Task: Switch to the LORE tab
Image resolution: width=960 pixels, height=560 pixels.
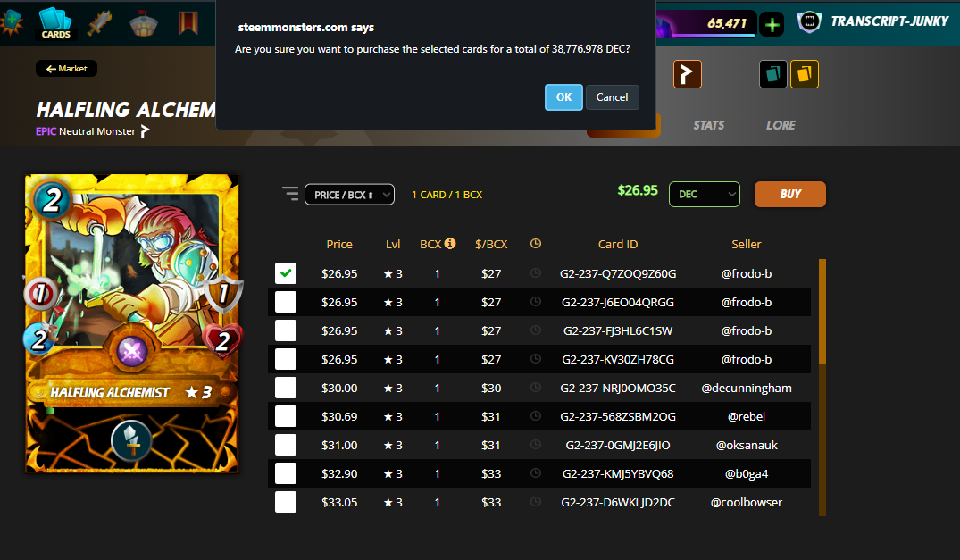Action: pyautogui.click(x=781, y=125)
